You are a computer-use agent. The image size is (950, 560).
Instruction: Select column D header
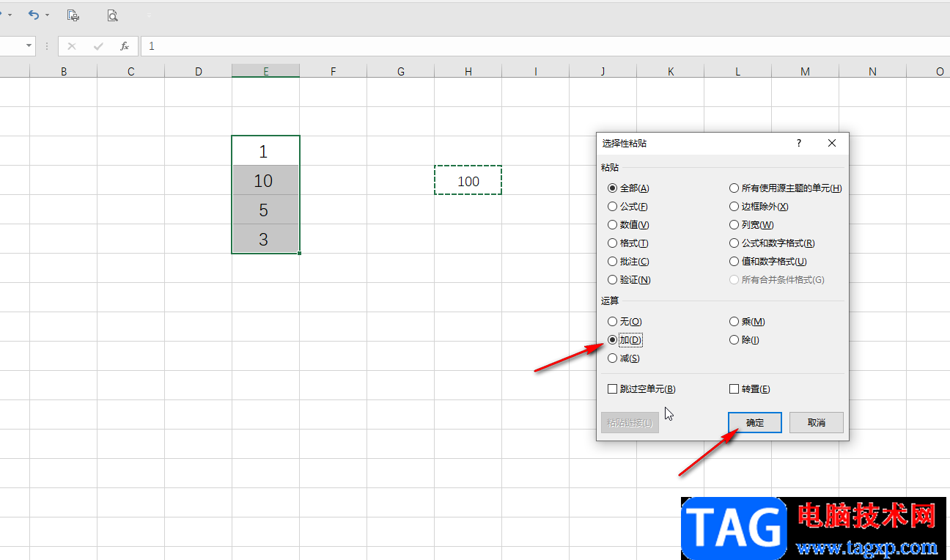[x=199, y=71]
